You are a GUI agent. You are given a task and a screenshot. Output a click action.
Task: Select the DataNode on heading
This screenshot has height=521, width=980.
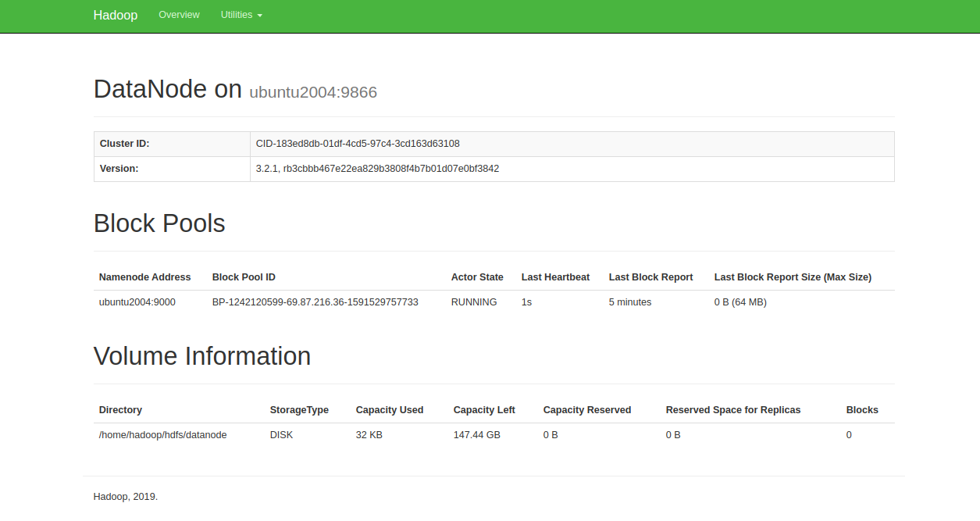tap(168, 90)
